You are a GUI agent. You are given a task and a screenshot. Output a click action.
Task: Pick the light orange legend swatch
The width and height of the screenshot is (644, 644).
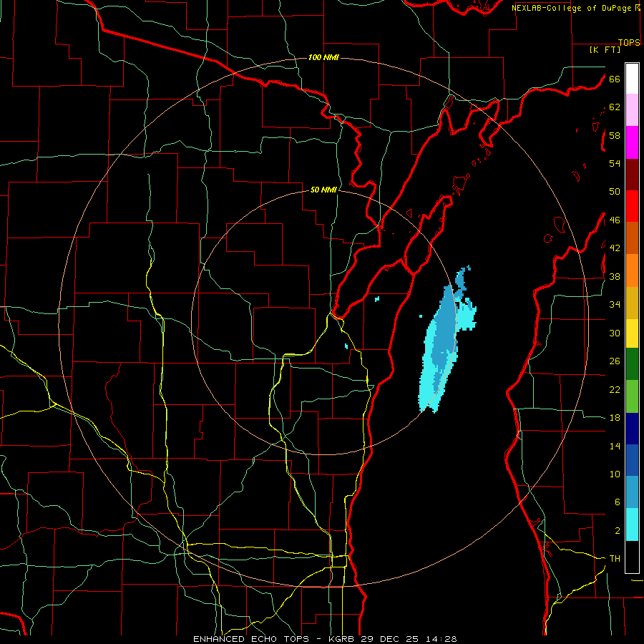632,270
